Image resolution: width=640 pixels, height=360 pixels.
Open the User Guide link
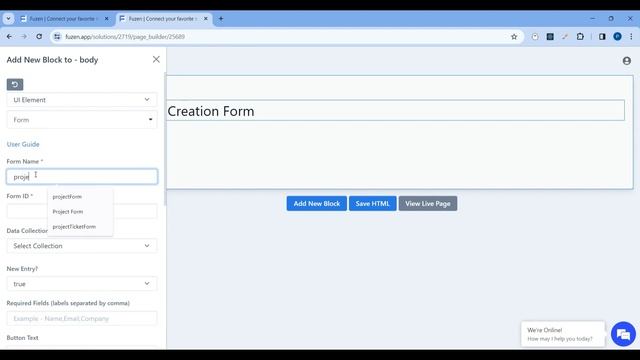[x=23, y=144]
